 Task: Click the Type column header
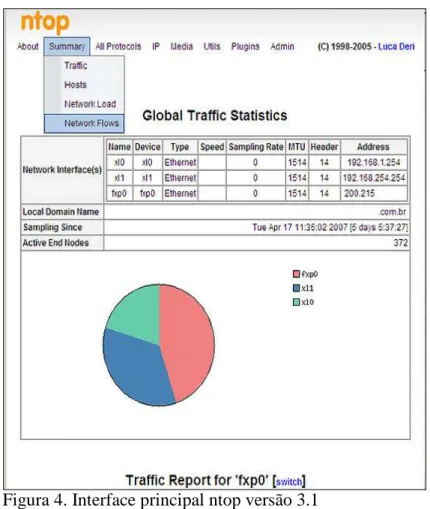(180, 147)
